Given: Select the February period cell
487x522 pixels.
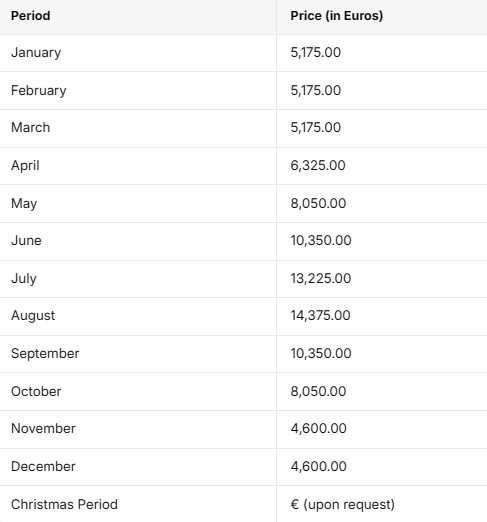Looking at the screenshot, I should 138,90.
